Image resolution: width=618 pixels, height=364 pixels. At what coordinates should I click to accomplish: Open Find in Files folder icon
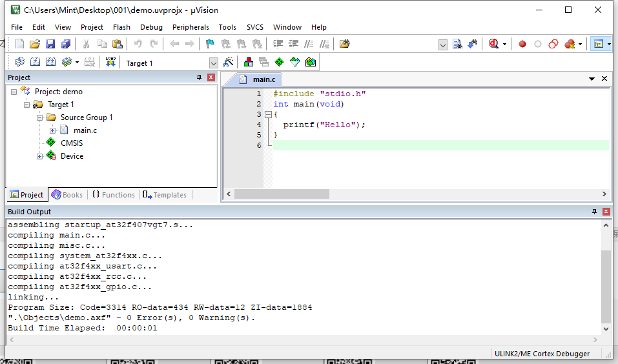click(344, 44)
